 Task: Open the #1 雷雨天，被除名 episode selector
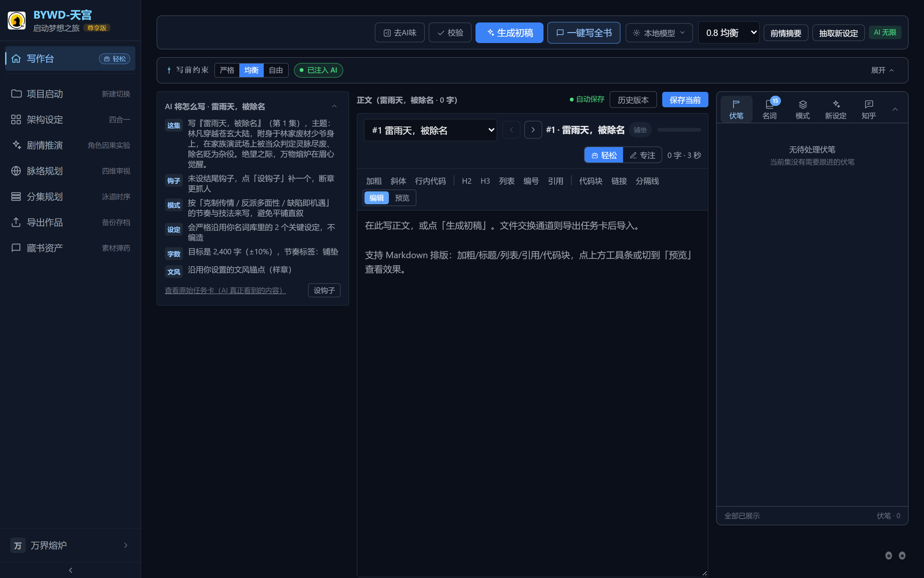click(x=430, y=130)
